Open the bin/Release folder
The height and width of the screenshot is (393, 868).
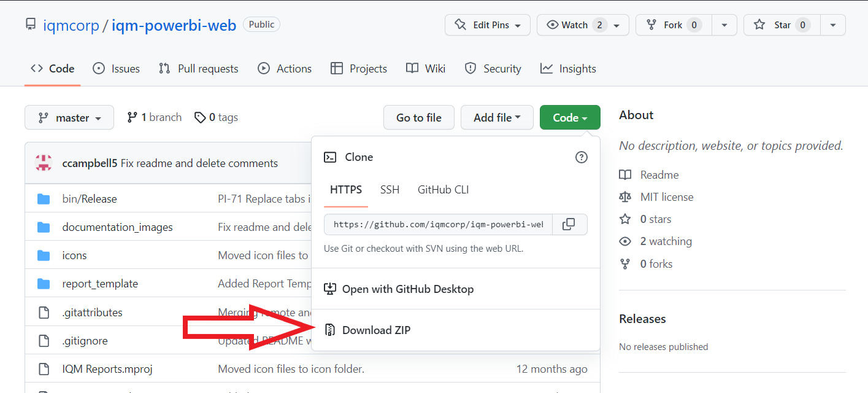click(89, 199)
